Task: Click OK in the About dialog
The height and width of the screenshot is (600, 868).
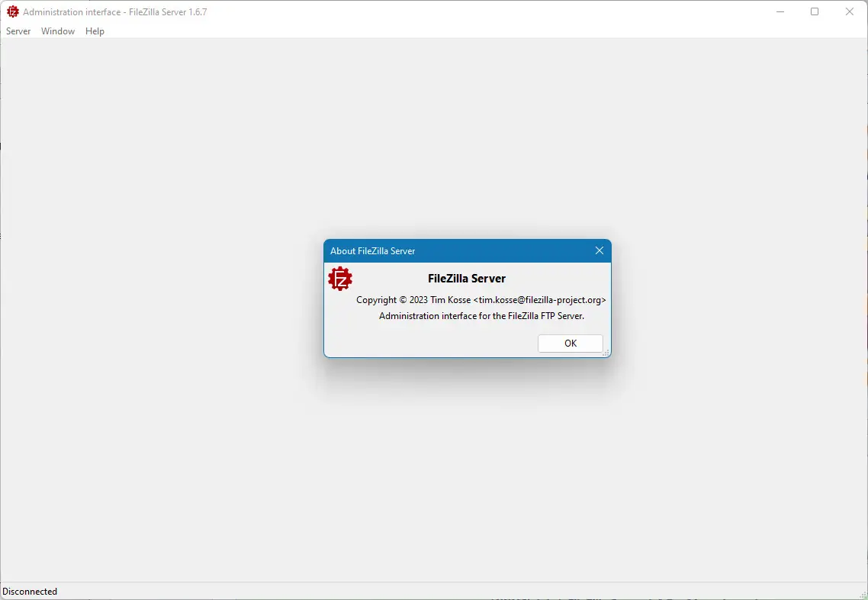Action: coord(571,343)
